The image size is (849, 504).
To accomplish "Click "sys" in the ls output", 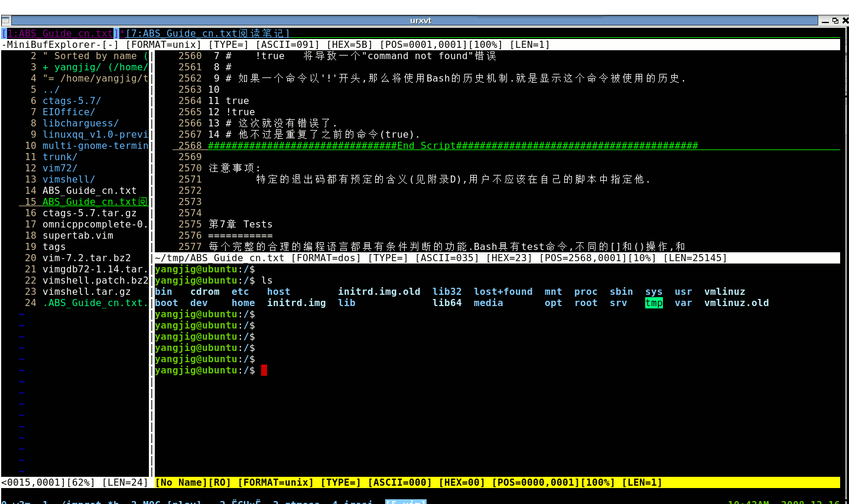I will [654, 291].
